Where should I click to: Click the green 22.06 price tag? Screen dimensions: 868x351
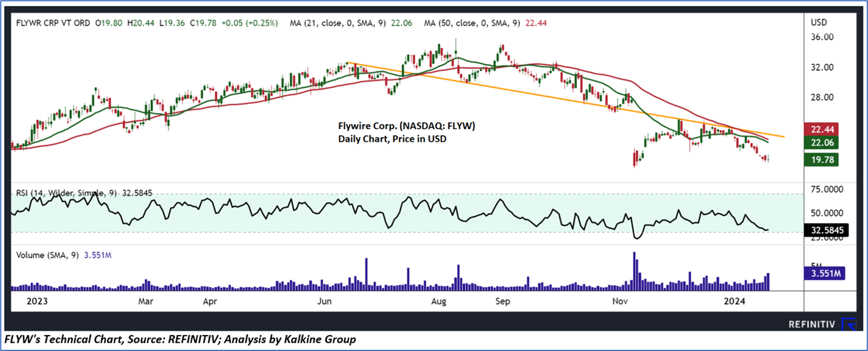coord(822,143)
